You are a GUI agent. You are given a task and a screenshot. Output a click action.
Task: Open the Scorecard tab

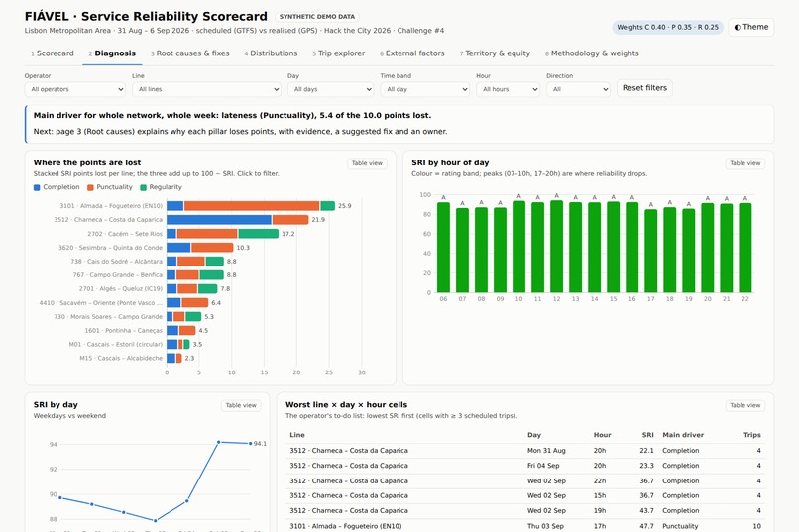(x=53, y=53)
